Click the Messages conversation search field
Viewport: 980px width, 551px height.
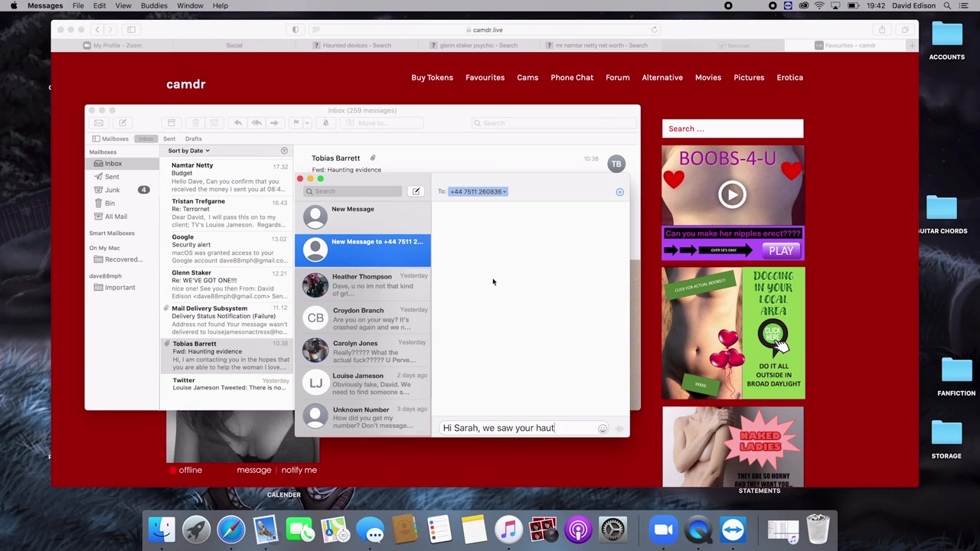coord(354,191)
